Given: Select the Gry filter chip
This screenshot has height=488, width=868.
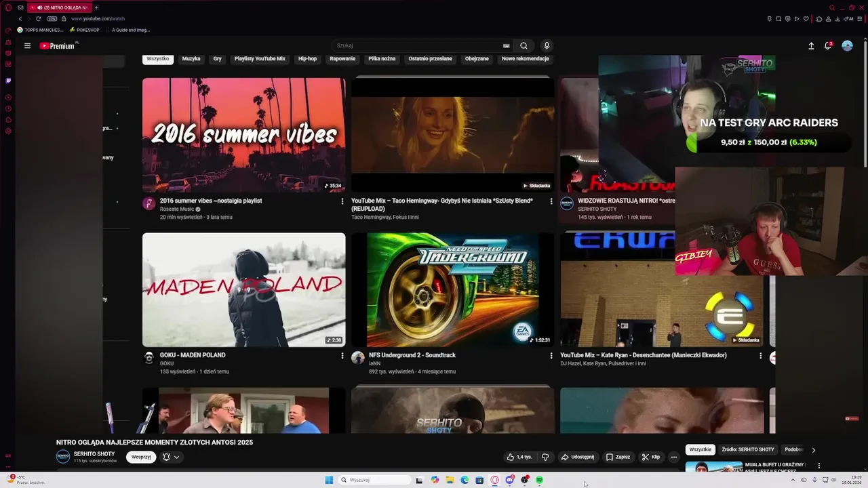Looking at the screenshot, I should pyautogui.click(x=218, y=59).
